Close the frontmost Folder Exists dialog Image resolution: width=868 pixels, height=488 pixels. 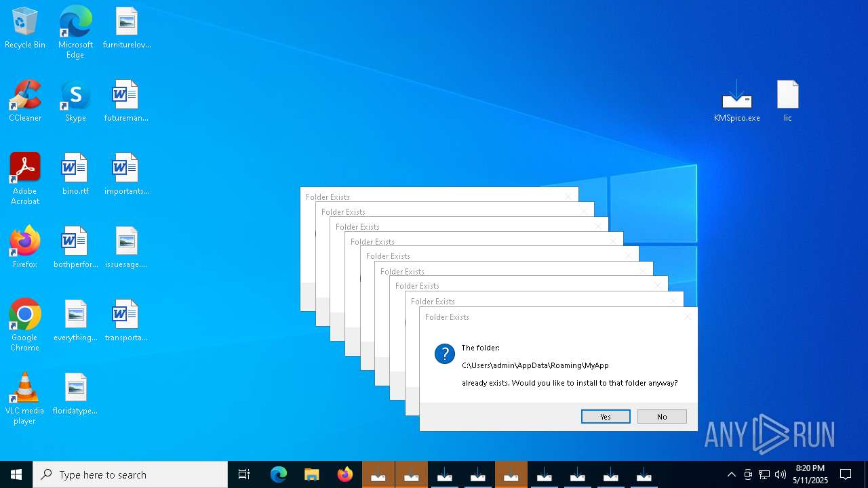(x=688, y=317)
